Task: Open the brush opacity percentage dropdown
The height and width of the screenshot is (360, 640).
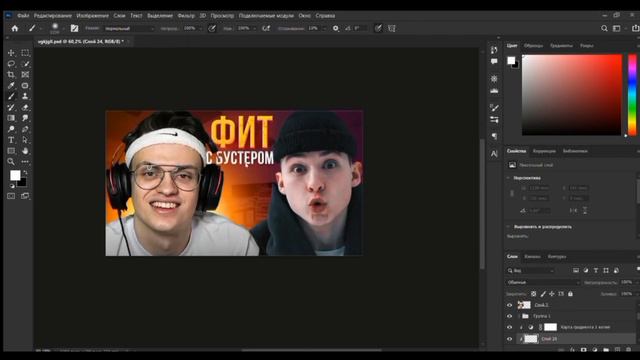Action: click(x=200, y=29)
